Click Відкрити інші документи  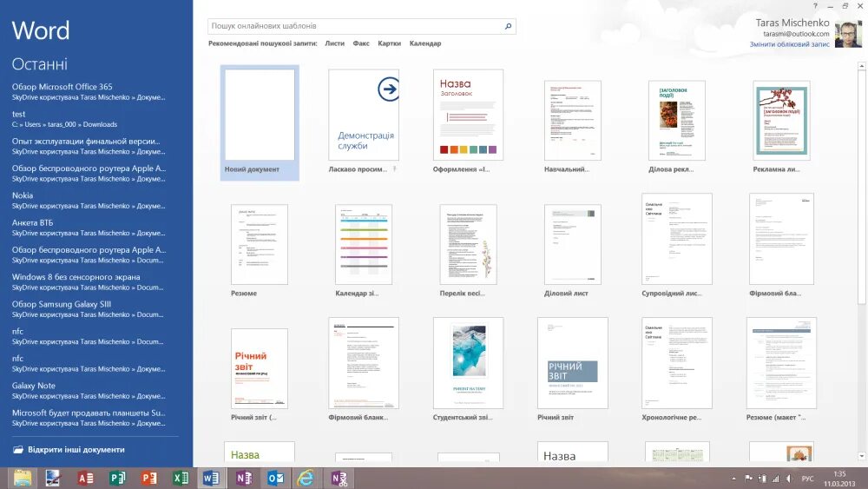click(x=76, y=450)
